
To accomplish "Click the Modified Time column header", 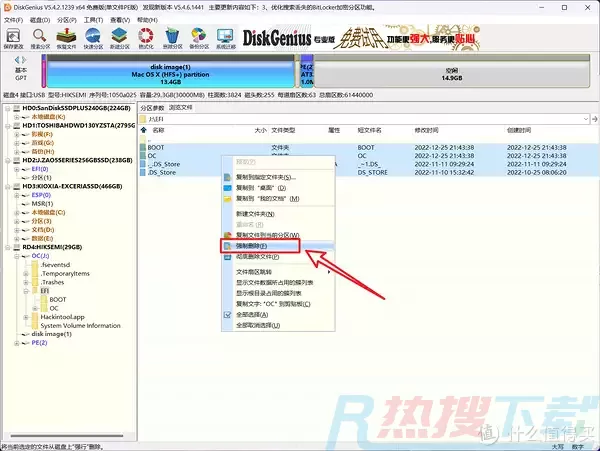I will click(426, 130).
